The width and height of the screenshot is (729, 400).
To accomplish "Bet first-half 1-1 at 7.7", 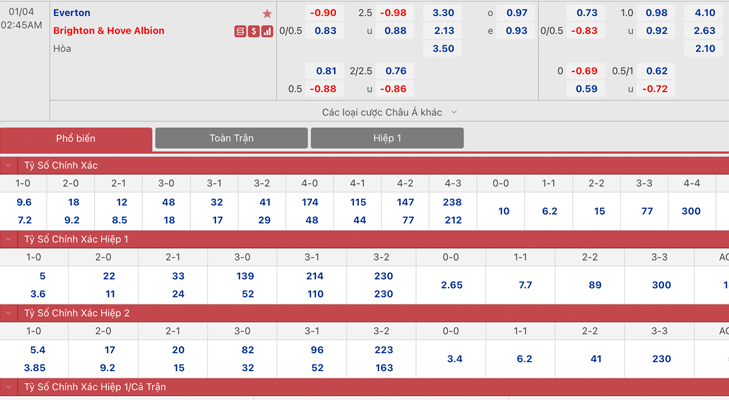I will (x=525, y=285).
